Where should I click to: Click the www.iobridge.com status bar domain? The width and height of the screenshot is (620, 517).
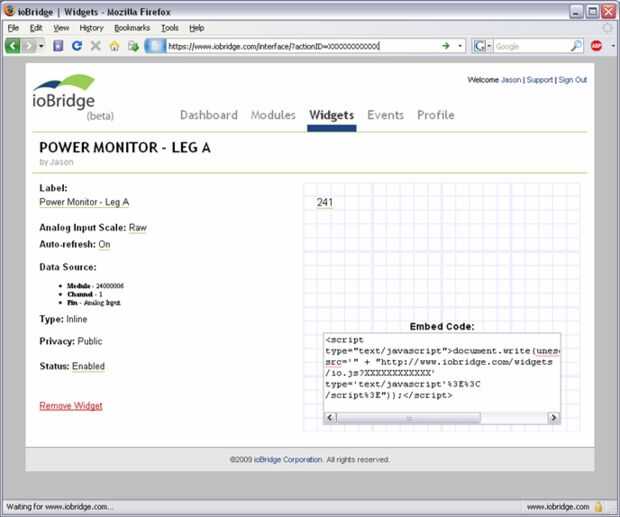558,507
